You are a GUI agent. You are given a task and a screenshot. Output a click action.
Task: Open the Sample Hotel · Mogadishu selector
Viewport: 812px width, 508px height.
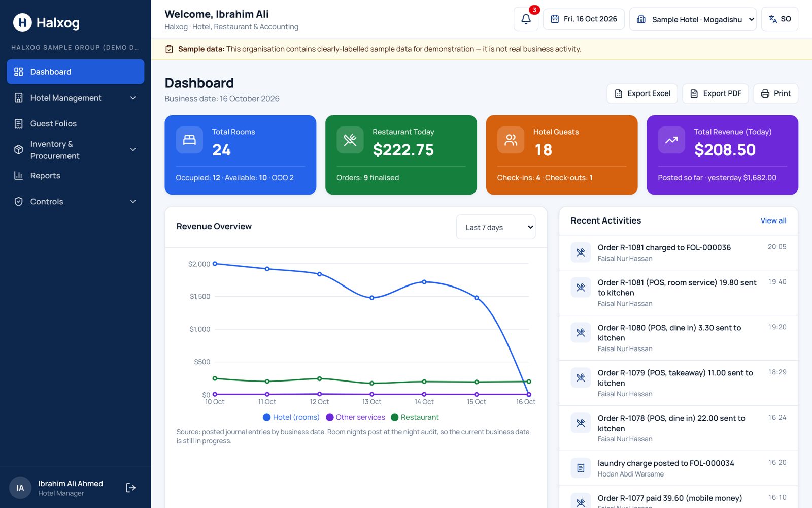coord(693,19)
